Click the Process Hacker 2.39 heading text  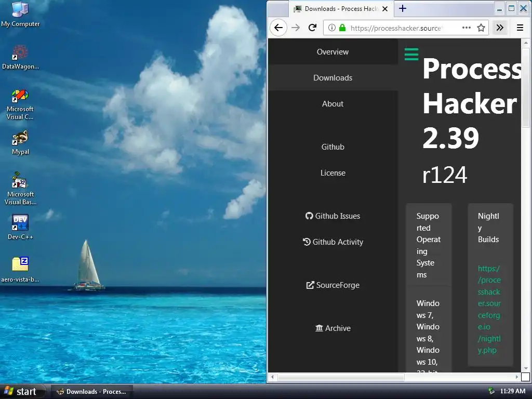pos(472,103)
